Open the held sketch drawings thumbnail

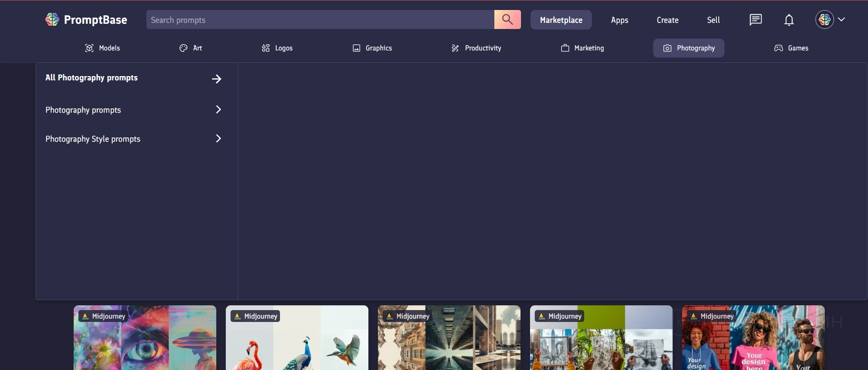[601, 338]
